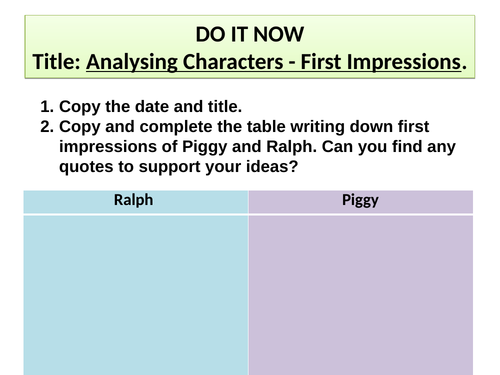This screenshot has height=375, width=500.
Task: Click the DO IT NOW heading text
Action: (x=250, y=34)
